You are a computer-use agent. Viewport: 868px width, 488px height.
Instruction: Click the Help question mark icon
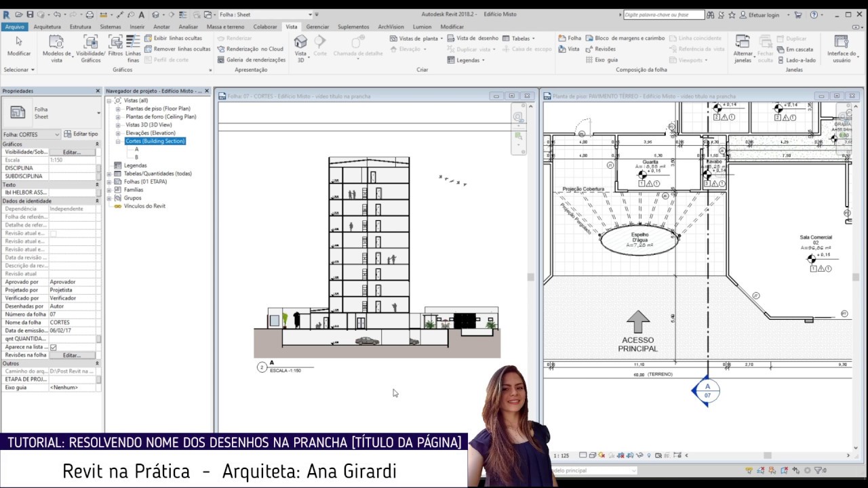point(813,14)
